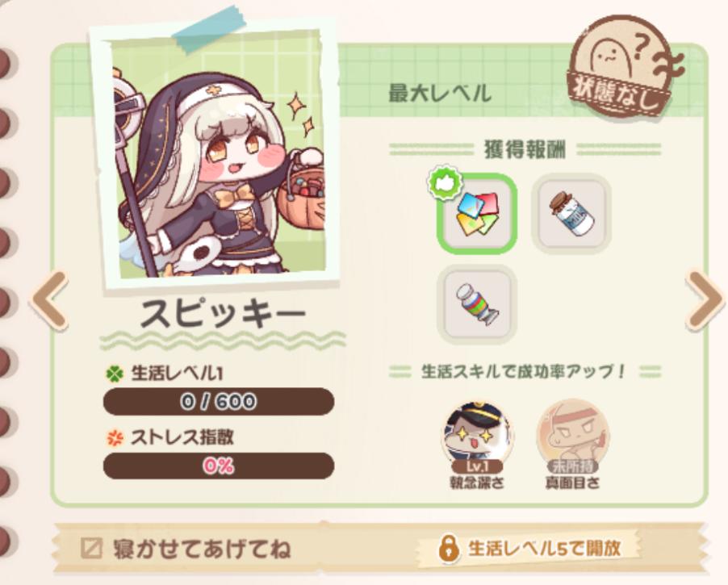Choose the rainbow striped tube reward

477,304
